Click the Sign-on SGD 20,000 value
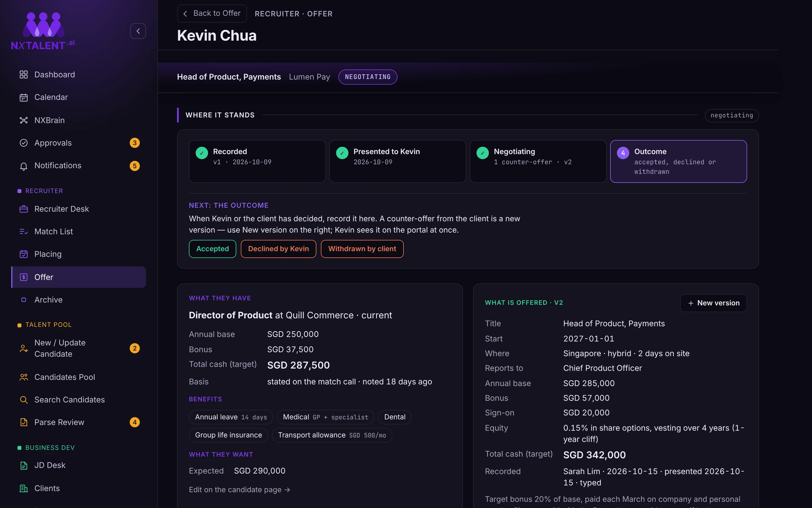Image resolution: width=812 pixels, height=508 pixels. pyautogui.click(x=586, y=413)
